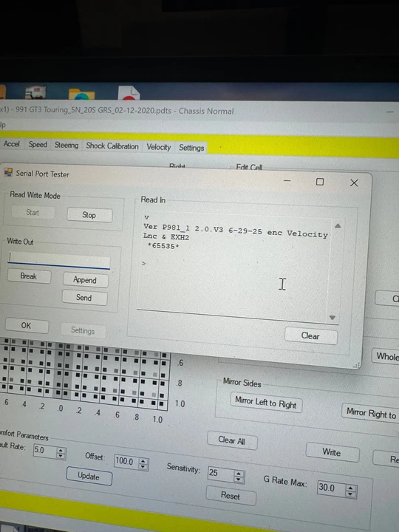Maximize the Serial Port Tester dialog

[x=320, y=182]
